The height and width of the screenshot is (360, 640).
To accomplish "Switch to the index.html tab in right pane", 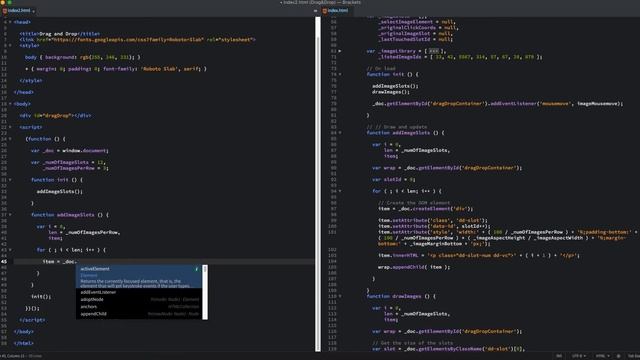I will pos(338,11).
